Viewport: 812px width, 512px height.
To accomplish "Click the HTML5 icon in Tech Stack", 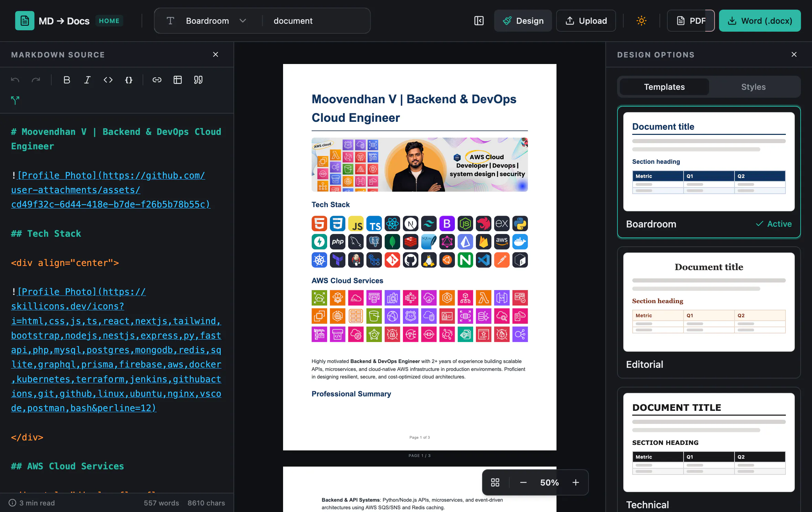I will point(319,224).
